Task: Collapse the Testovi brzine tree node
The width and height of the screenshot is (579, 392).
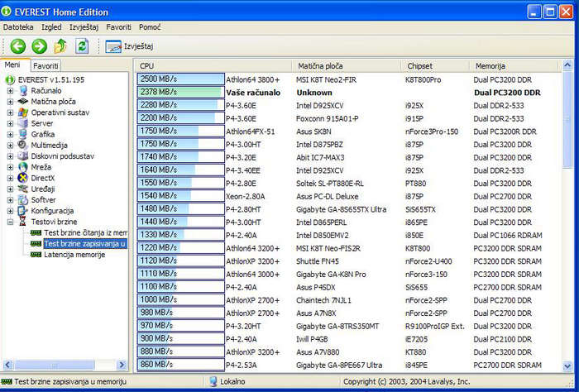Action: (11, 222)
